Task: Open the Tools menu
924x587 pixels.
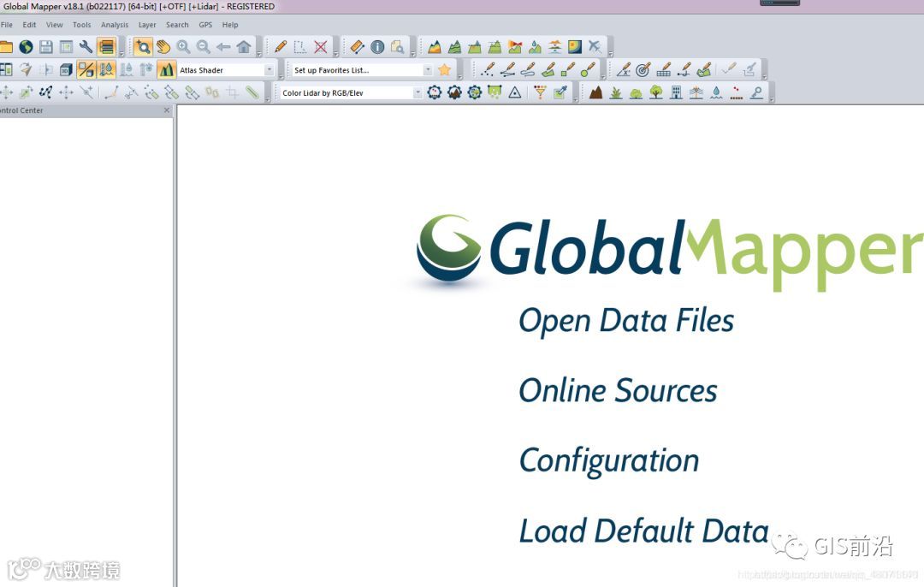Action: (82, 25)
